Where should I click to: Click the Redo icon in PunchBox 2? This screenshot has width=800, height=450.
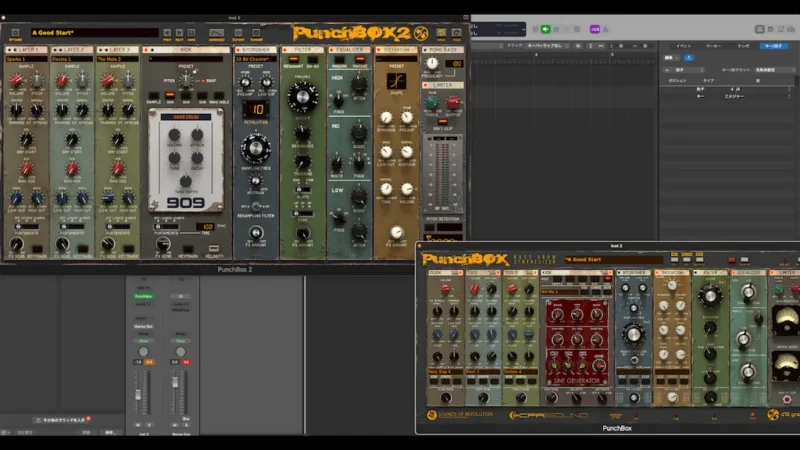[x=457, y=33]
